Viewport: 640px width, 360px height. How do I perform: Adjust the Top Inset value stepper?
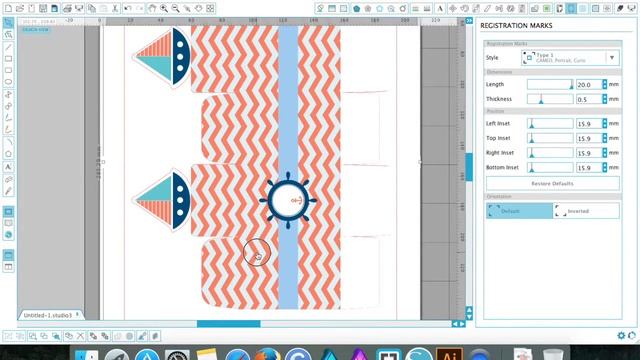point(604,138)
